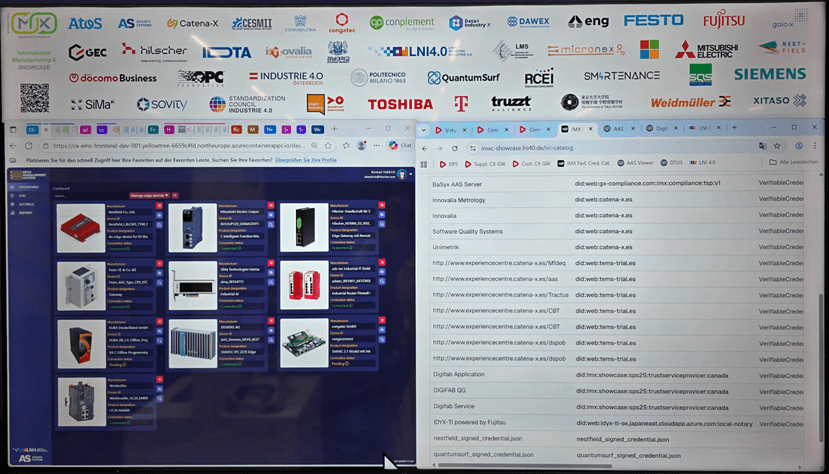
Task: Click magnifier icon on Hilscher device card
Action: pyautogui.click(x=382, y=224)
